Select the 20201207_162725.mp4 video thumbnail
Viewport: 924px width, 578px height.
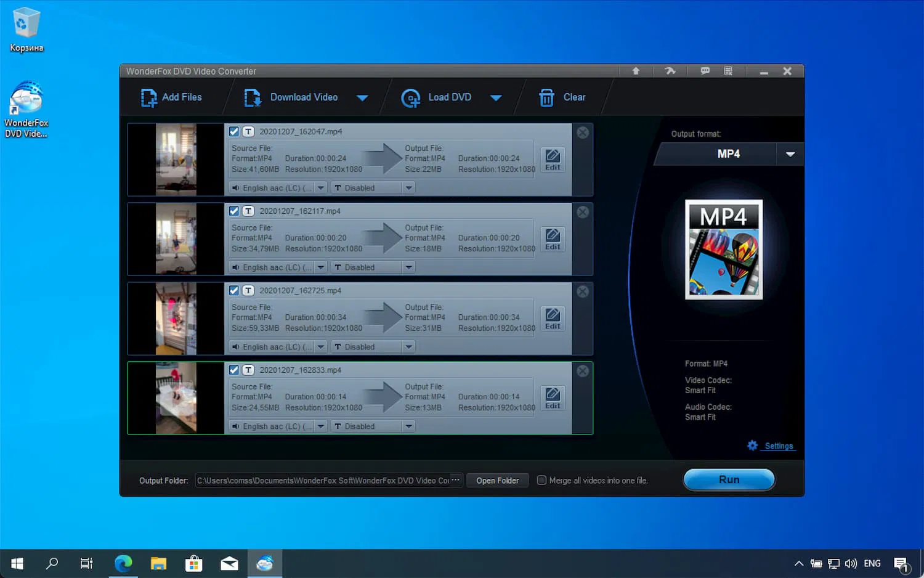(x=176, y=319)
